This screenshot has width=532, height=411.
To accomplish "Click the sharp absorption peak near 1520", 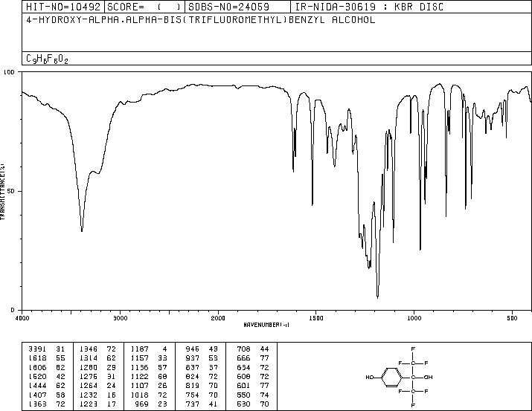I will coord(313,204).
